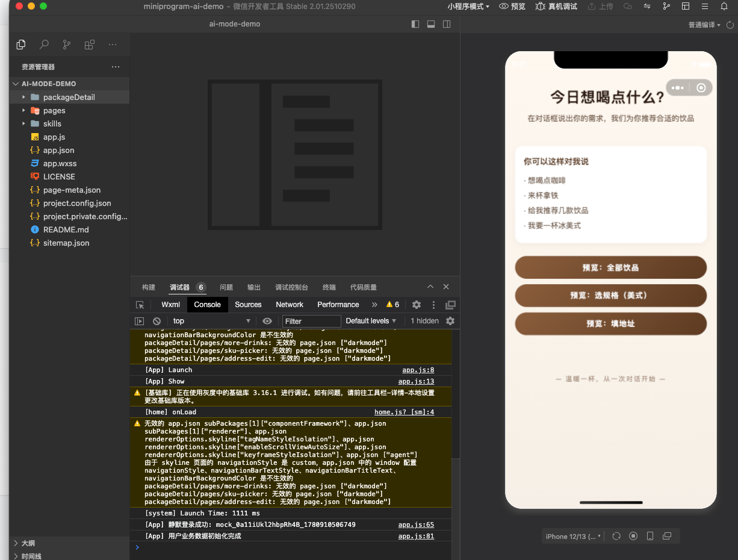This screenshot has height=560, width=738.
Task: Switch to the Sources devtools tab
Action: click(248, 305)
